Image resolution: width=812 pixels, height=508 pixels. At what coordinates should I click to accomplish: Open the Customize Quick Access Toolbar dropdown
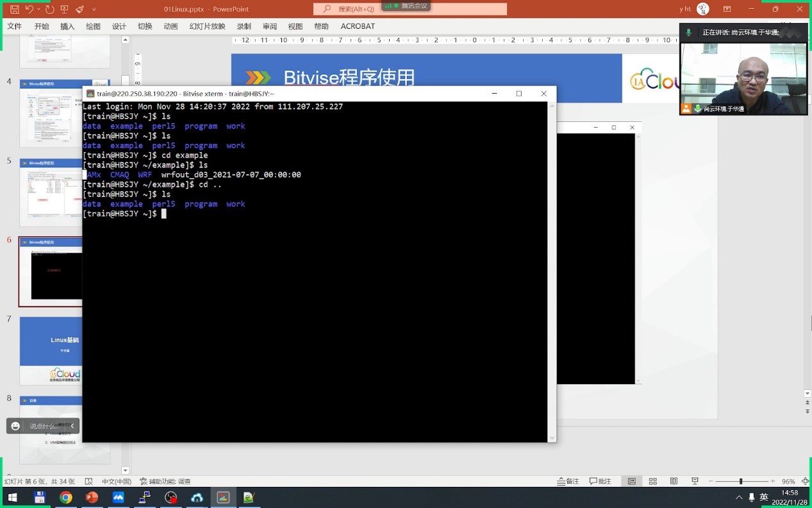[94, 10]
